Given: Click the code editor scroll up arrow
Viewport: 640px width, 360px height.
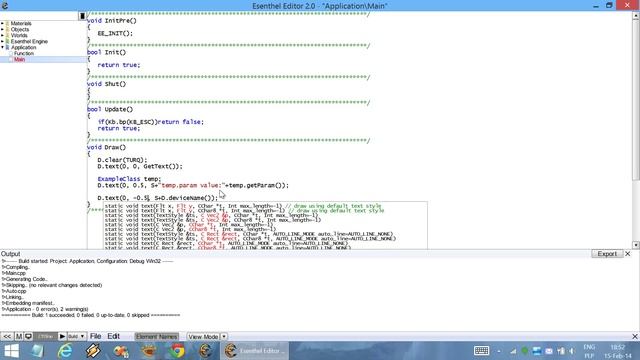Looking at the screenshot, I should [636, 16].
